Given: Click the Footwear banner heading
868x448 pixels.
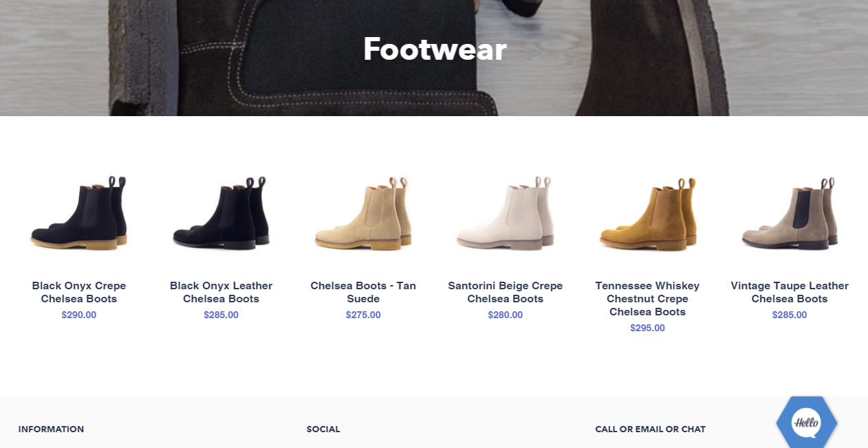Looking at the screenshot, I should (x=435, y=49).
